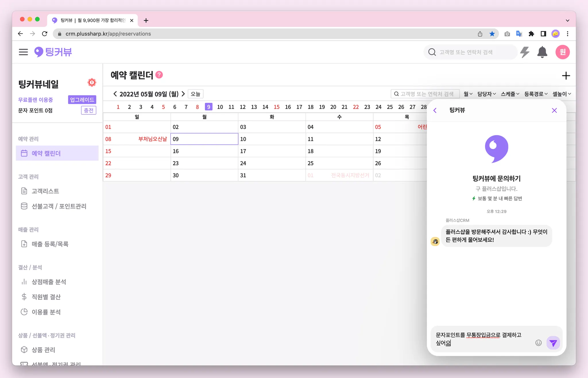Select 상점매출 분석 menu item

coord(49,282)
